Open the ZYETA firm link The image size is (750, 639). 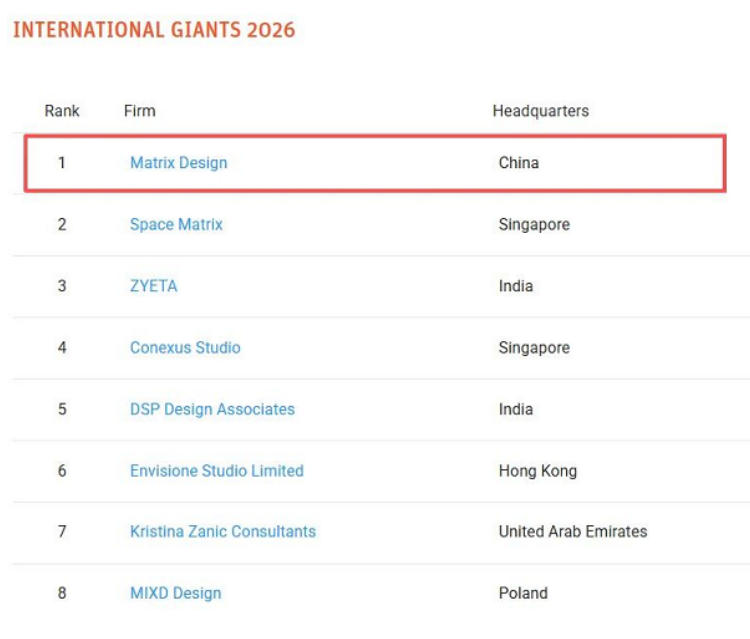pos(154,286)
